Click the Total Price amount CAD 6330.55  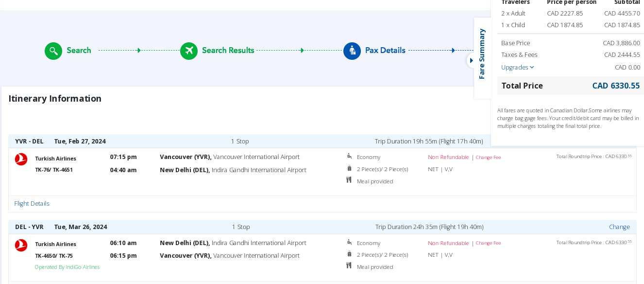coord(616,86)
